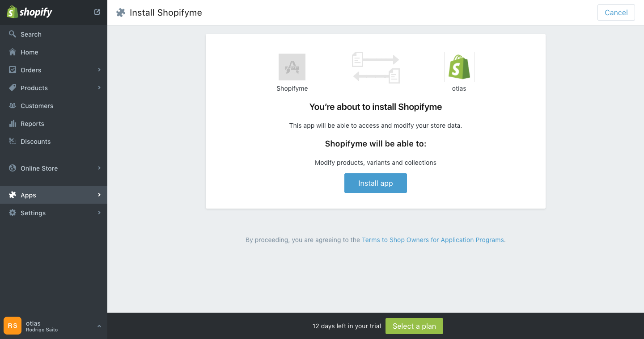
Task: Click the Settings gear icon
Action: click(x=13, y=213)
